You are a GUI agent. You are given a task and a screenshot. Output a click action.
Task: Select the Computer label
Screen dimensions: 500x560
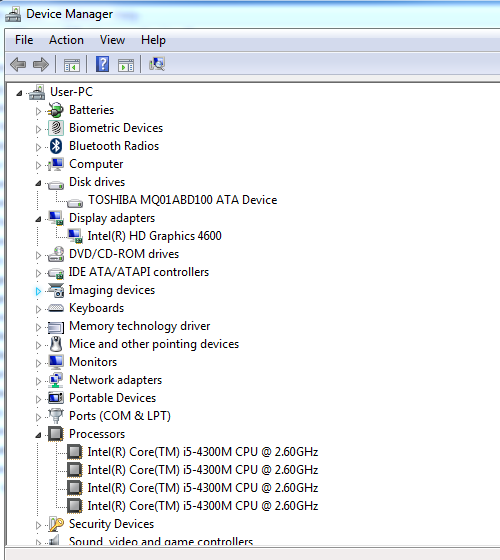pyautogui.click(x=96, y=164)
